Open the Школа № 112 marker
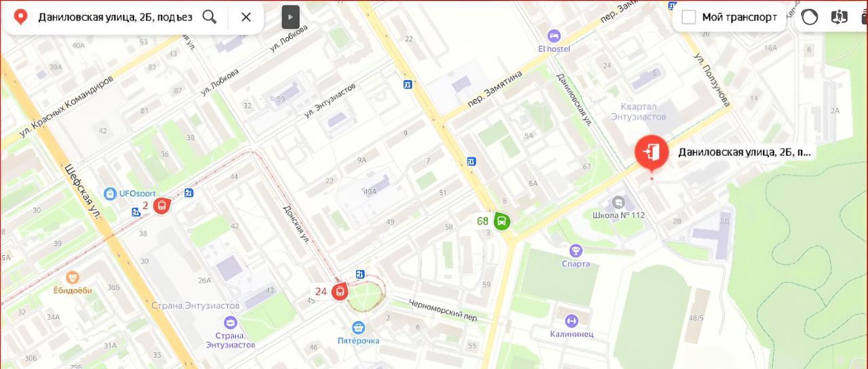 coord(618,202)
